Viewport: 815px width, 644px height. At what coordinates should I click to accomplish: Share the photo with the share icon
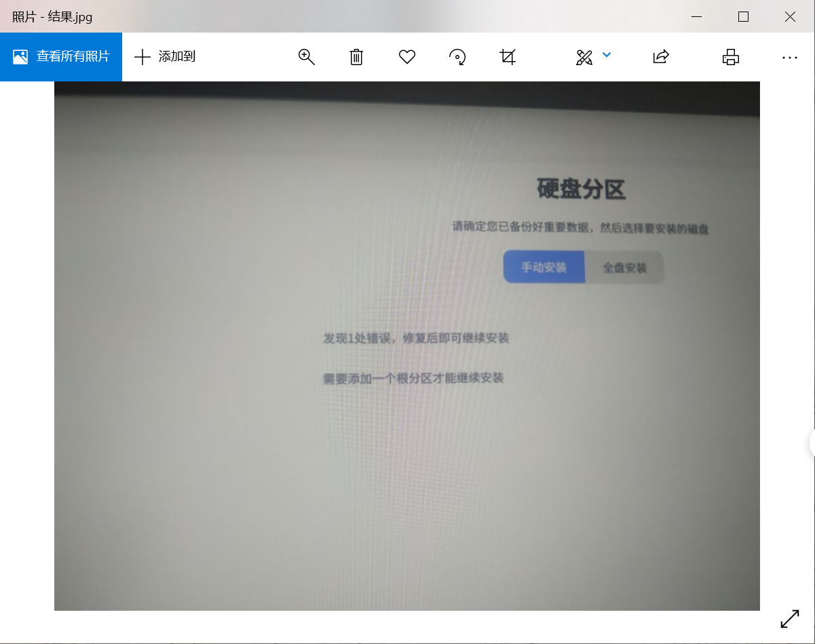coord(661,57)
